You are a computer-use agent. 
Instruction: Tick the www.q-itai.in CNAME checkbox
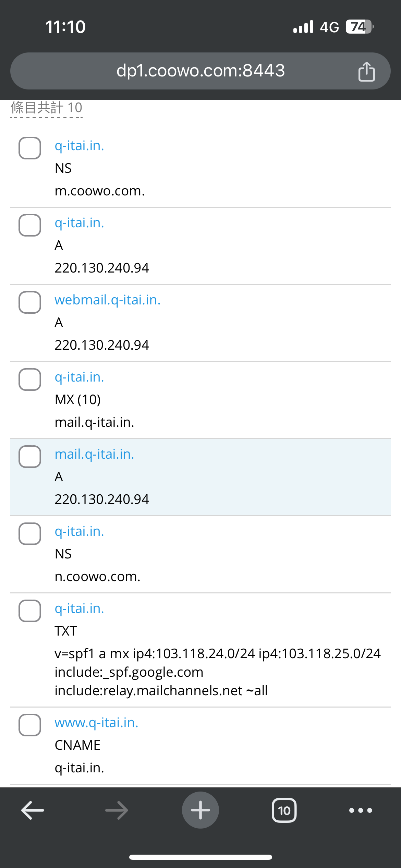pyautogui.click(x=30, y=725)
